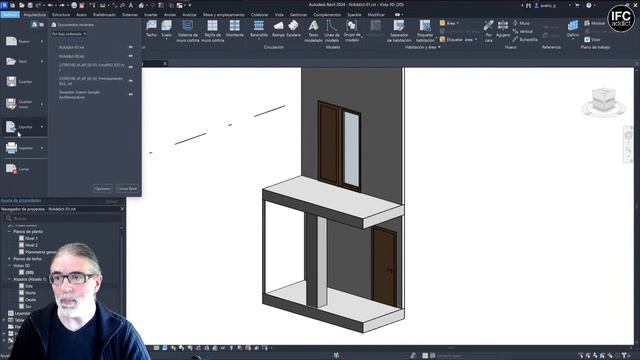Viewport: 640px width, 360px height.
Task: Collapse the Vistas 3D tree node
Action: coord(9,265)
